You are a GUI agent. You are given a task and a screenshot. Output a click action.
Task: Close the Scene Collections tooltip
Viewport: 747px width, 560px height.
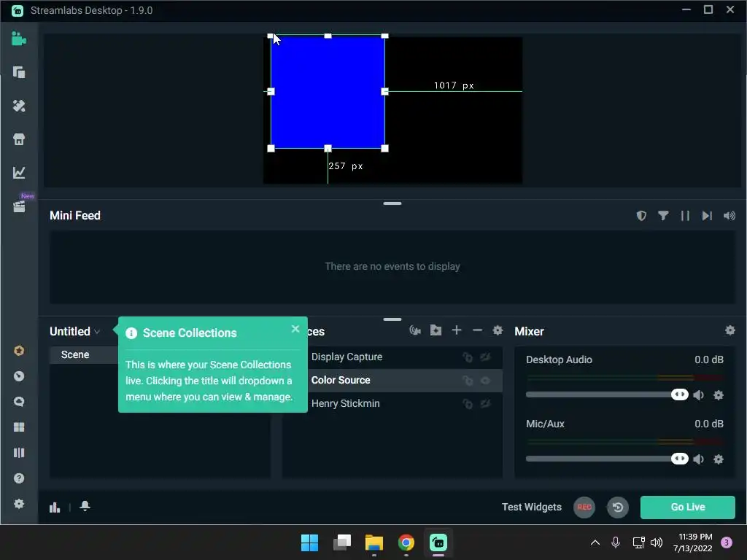point(295,329)
